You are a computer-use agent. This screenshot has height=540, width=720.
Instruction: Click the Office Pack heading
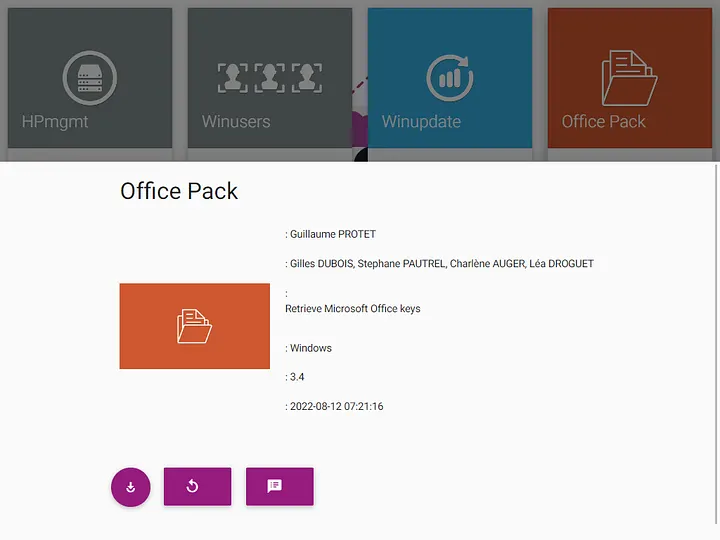tap(179, 191)
